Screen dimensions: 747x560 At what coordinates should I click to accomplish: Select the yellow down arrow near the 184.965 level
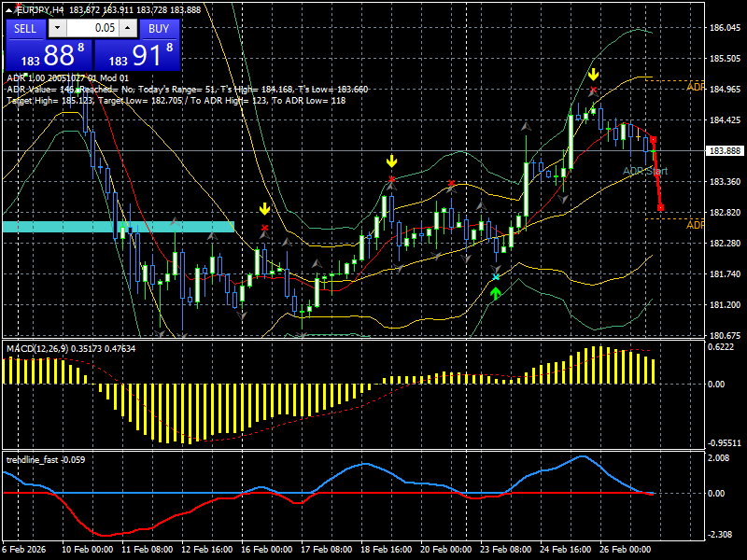593,75
